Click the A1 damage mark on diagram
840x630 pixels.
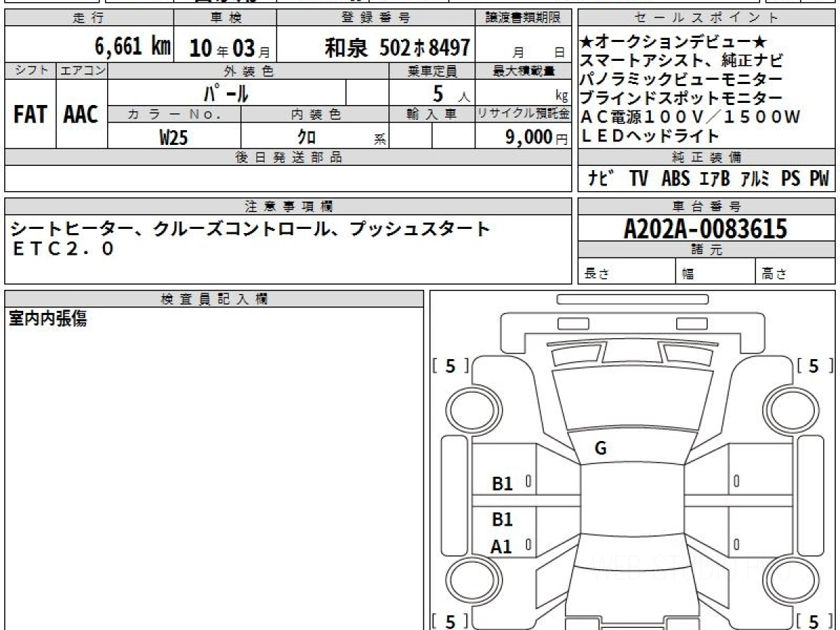pyautogui.click(x=502, y=547)
